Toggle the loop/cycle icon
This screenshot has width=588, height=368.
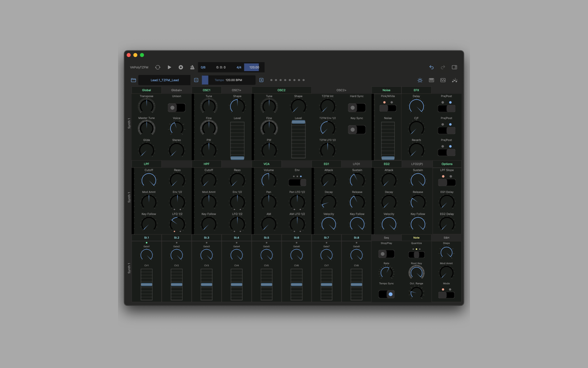pos(158,67)
